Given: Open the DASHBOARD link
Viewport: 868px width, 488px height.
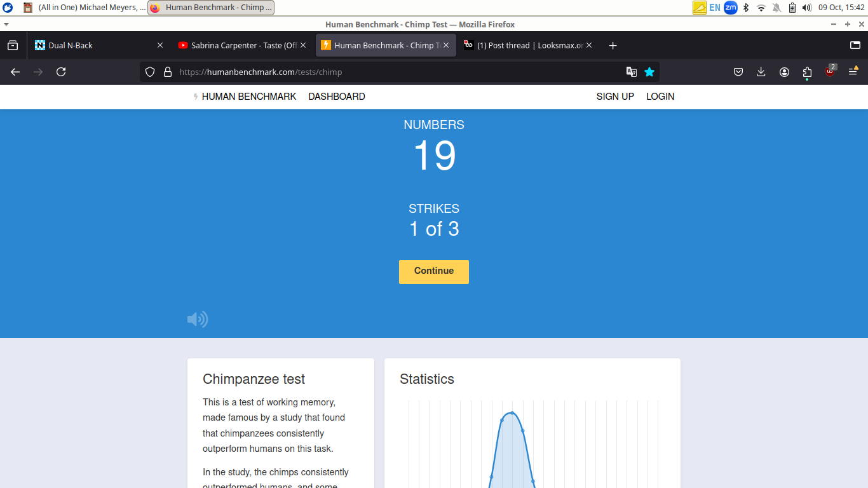Looking at the screenshot, I should tap(337, 97).
